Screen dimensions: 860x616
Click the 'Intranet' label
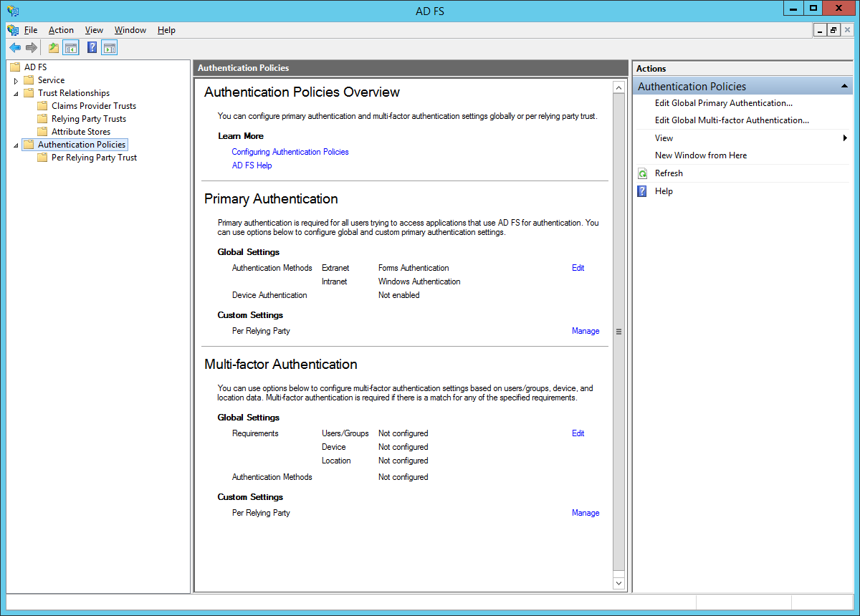pos(335,281)
